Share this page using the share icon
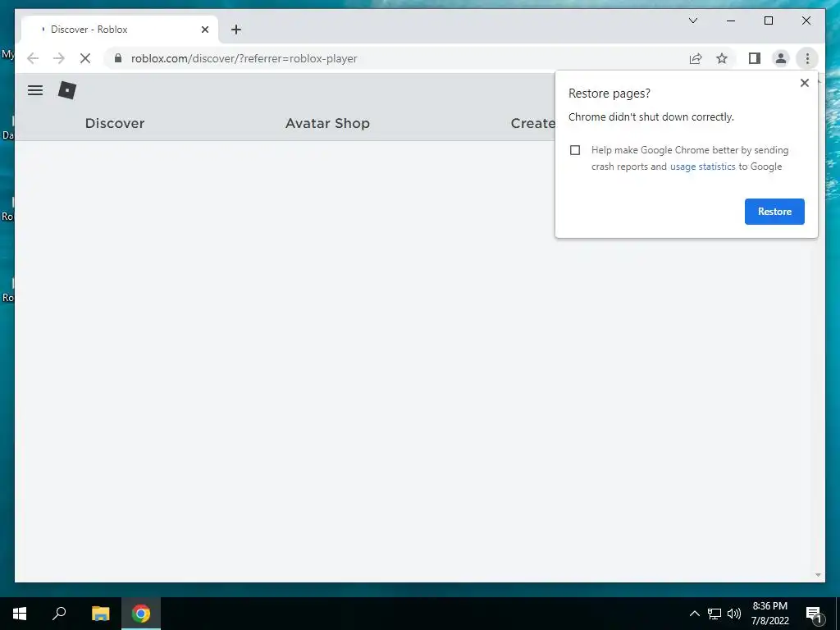Image resolution: width=840 pixels, height=630 pixels. (696, 58)
